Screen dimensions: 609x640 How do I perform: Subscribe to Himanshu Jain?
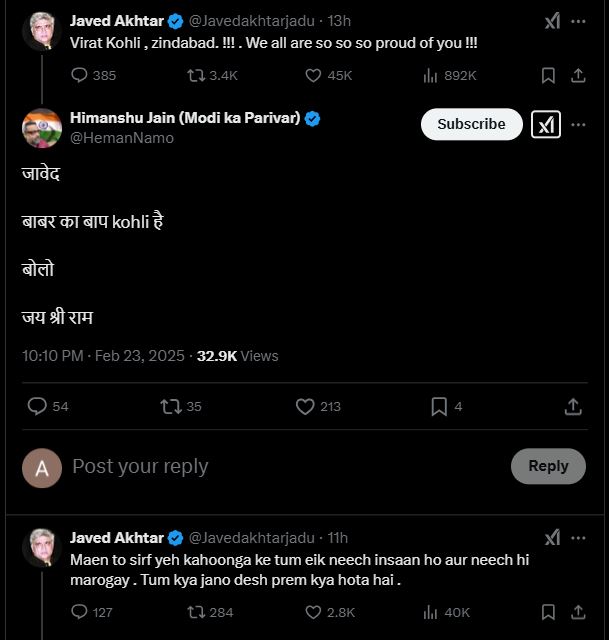tap(471, 124)
